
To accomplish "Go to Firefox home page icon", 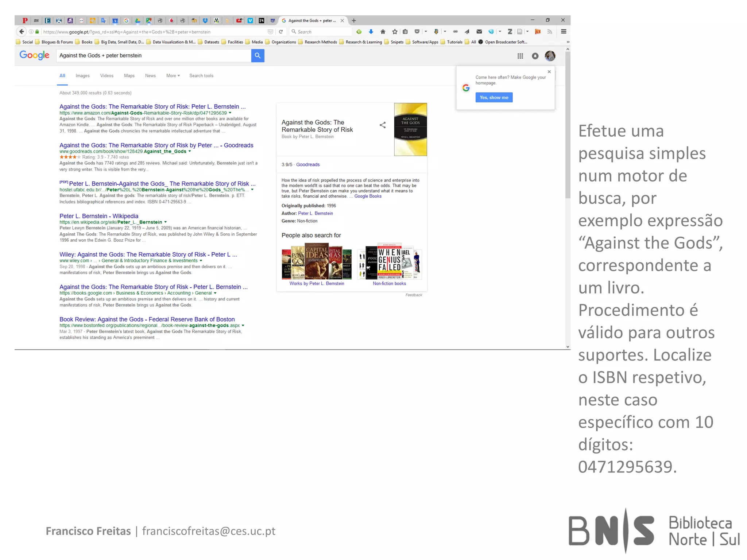I will click(383, 32).
